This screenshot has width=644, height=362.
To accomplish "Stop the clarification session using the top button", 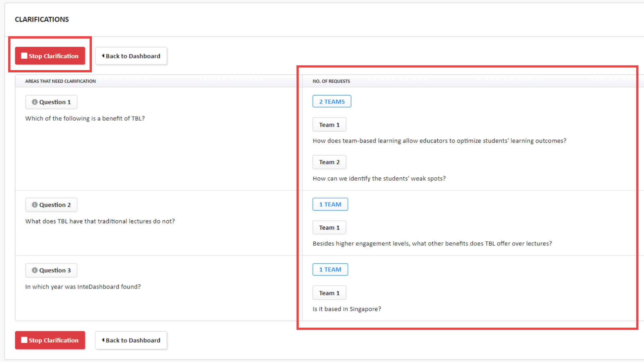I will [x=50, y=56].
